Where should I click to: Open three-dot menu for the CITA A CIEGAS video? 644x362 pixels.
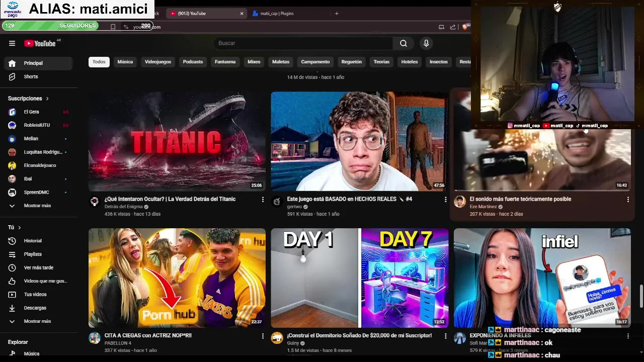click(x=263, y=336)
